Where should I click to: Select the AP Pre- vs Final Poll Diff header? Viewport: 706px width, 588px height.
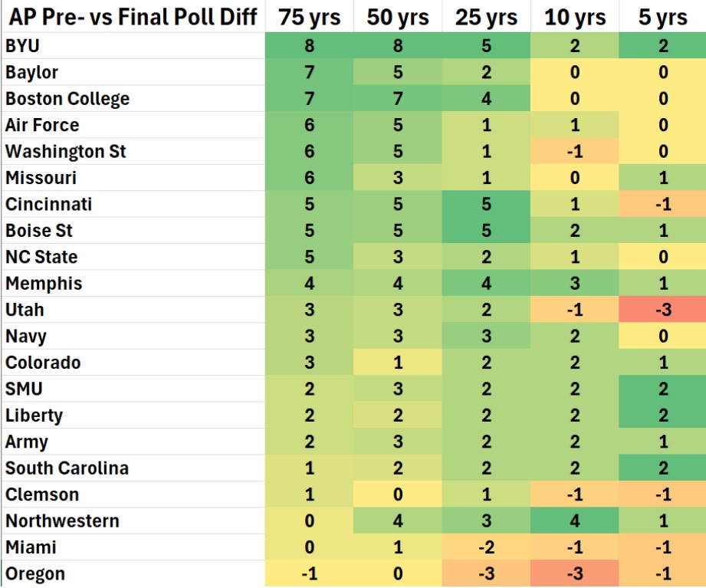[133, 17]
